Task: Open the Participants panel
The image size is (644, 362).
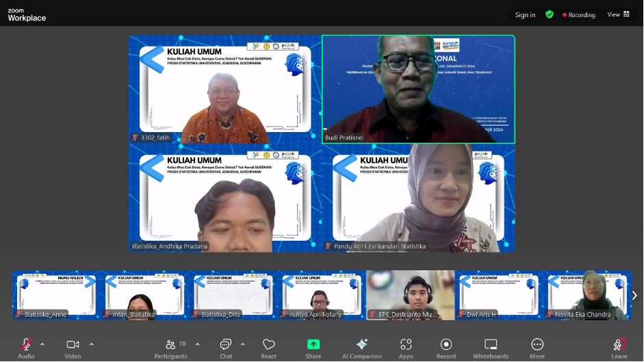Action: [x=170, y=348]
